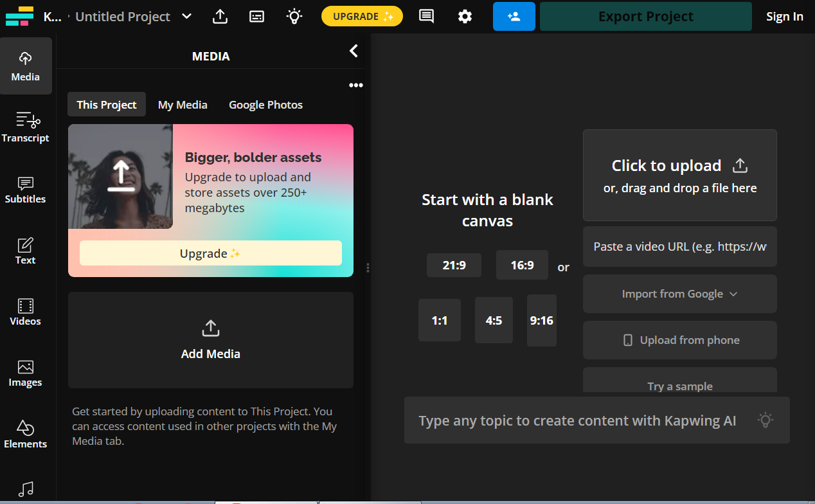Open the Videos library panel
The image size is (815, 504).
click(26, 311)
